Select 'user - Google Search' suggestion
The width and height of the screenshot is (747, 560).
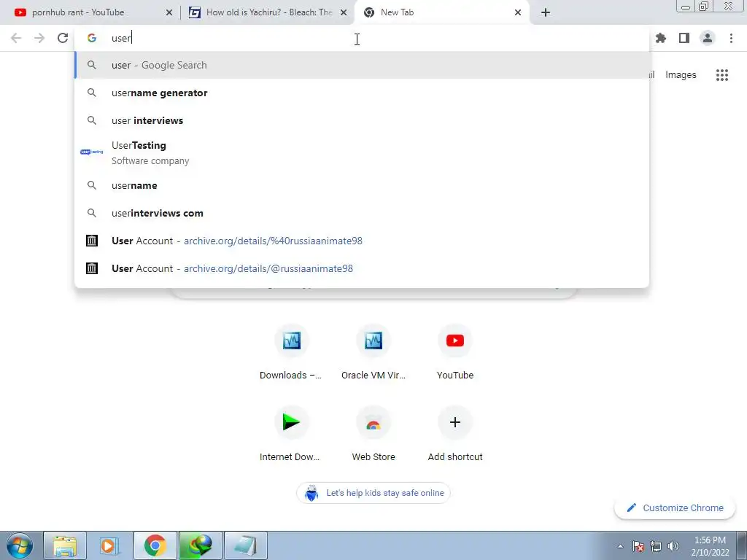tap(362, 65)
